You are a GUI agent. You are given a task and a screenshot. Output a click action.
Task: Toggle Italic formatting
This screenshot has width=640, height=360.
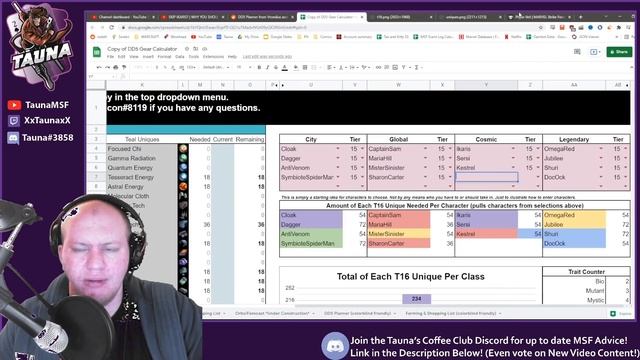tap(268, 67)
